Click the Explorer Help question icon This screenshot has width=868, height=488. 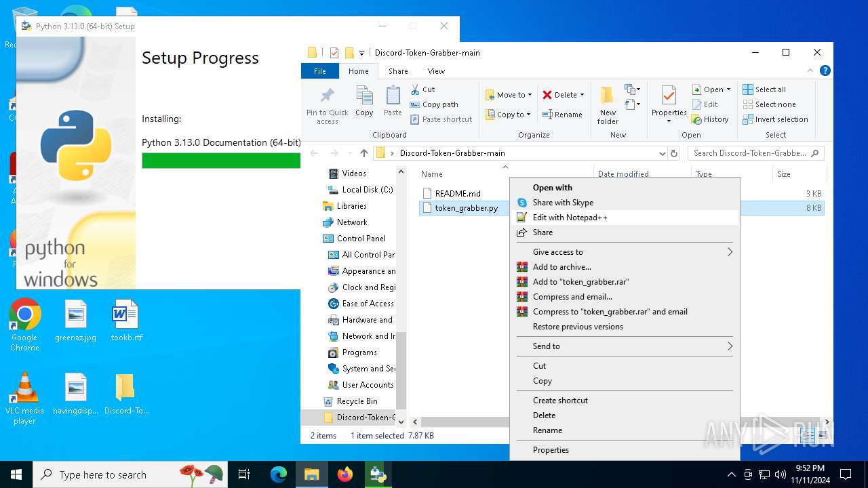(x=825, y=70)
